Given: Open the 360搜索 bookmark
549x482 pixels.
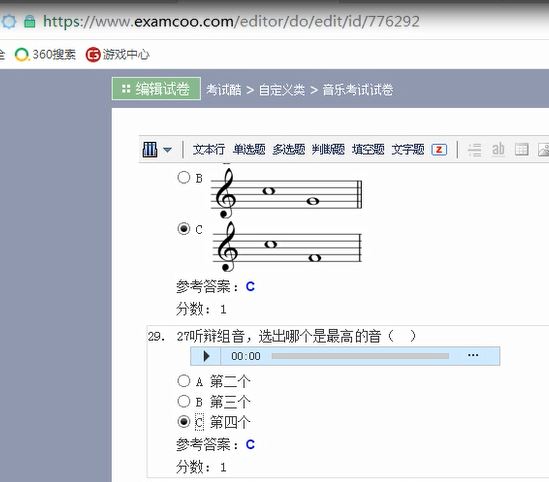Looking at the screenshot, I should point(46,55).
